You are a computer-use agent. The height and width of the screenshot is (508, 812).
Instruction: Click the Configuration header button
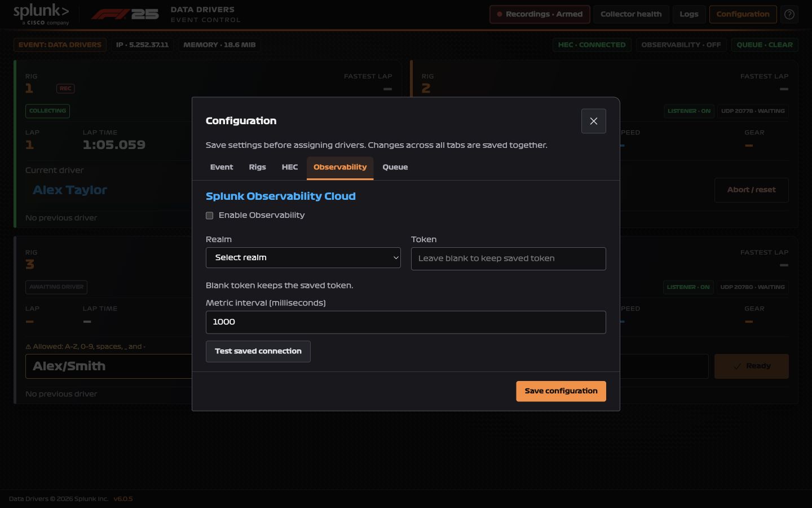tap(743, 14)
